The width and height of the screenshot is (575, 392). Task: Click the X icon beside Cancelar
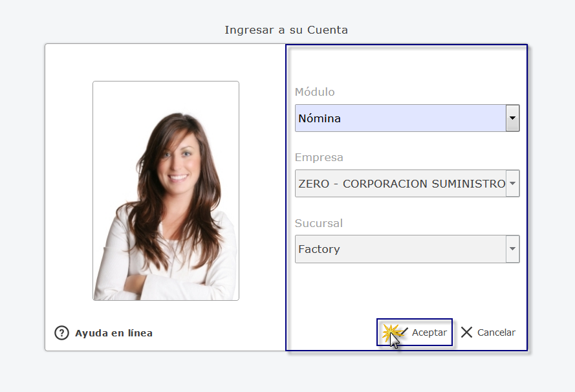(466, 332)
